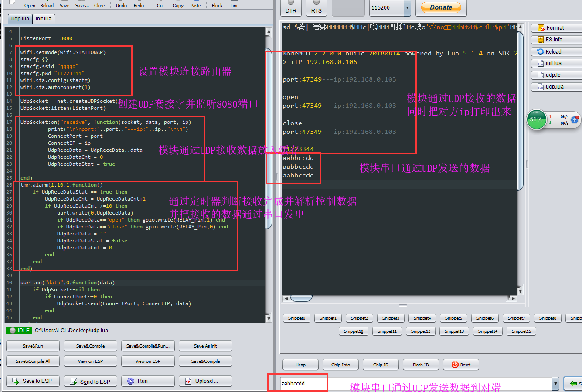Run Snippet3
This screenshot has height=392, width=582.
(x=391, y=318)
